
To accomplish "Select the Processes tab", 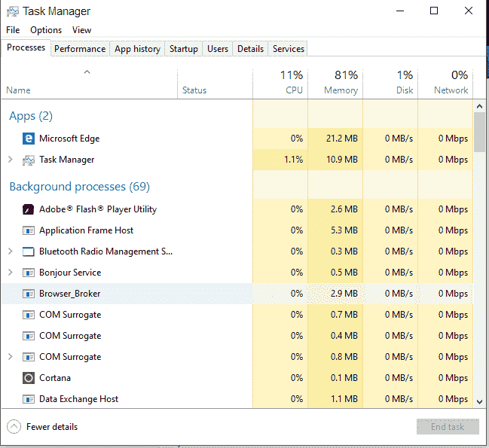I will coord(26,47).
